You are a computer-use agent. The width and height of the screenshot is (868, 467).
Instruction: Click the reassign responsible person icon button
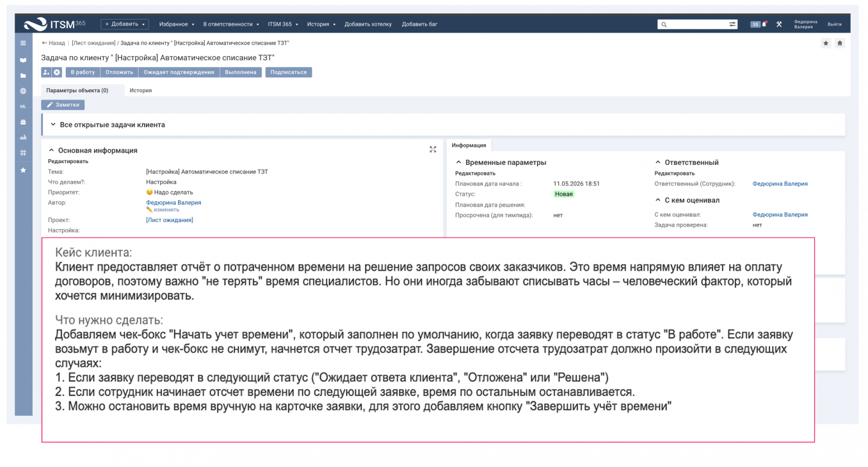[x=46, y=72]
